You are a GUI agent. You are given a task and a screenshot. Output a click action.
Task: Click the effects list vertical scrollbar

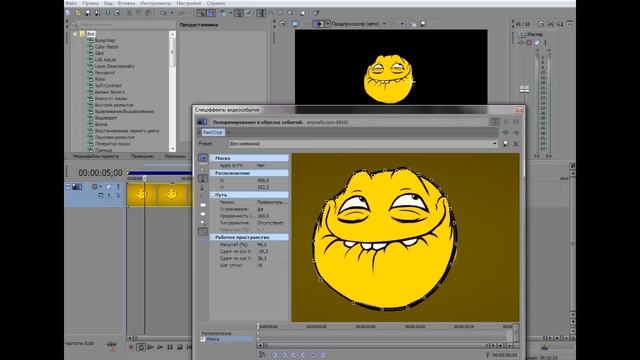coord(172,91)
